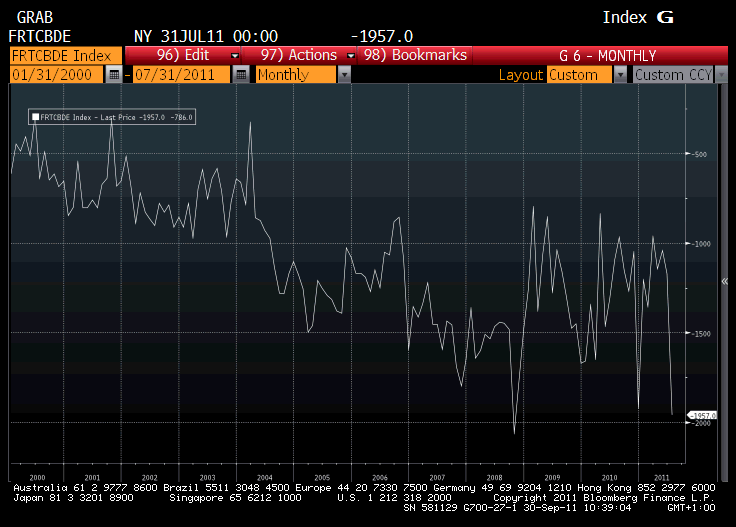The height and width of the screenshot is (527, 736).
Task: Open the 96) Edit dropdown arrow
Action: tap(235, 55)
